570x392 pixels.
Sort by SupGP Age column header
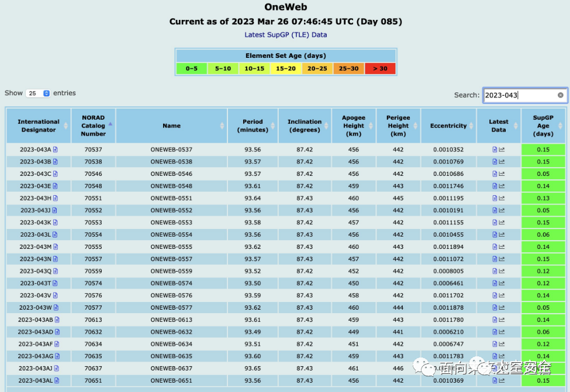(x=543, y=126)
